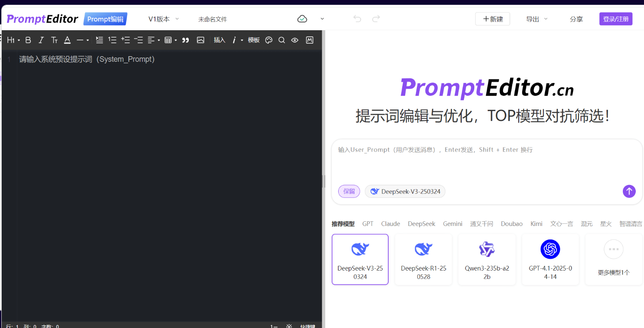Click the 登录/注册 login button
Image resolution: width=644 pixels, height=328 pixels.
(615, 19)
